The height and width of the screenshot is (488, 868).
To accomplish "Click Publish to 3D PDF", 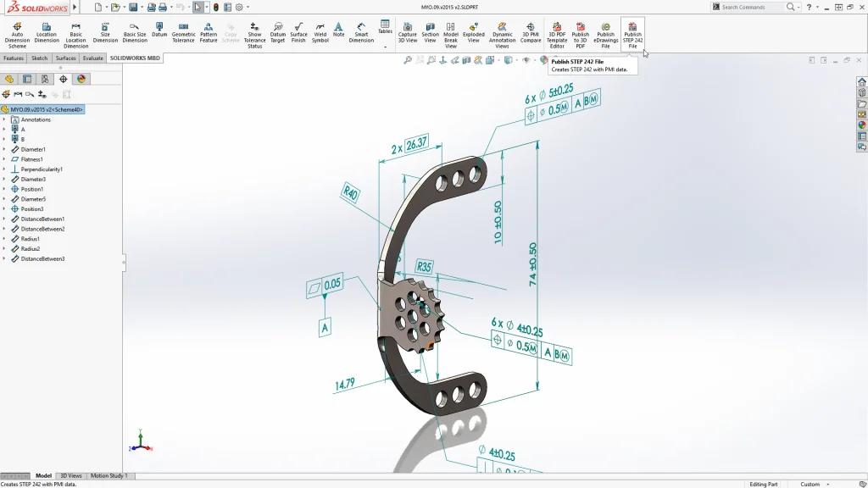I will (x=580, y=34).
